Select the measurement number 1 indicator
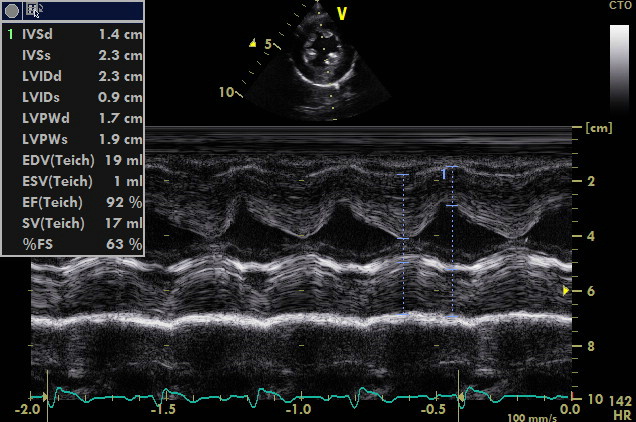 coord(10,34)
